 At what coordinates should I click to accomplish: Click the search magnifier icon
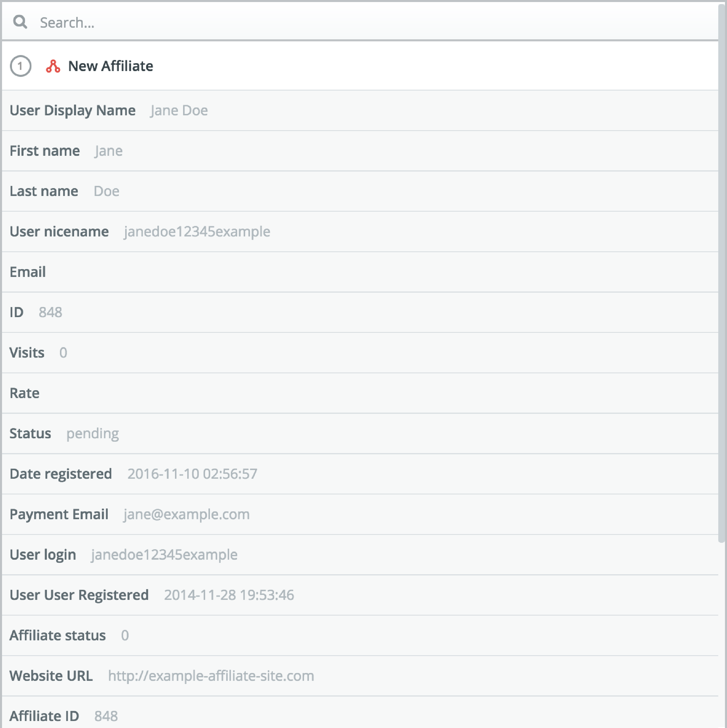pos(20,22)
